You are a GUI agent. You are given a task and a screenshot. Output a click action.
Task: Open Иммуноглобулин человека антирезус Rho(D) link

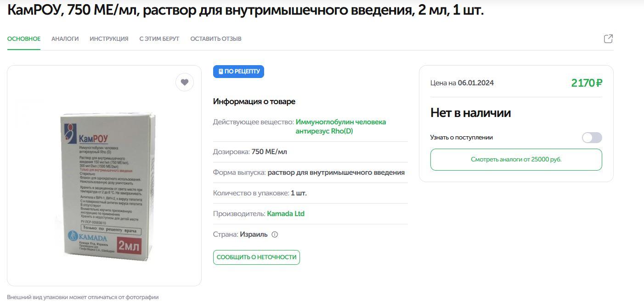(x=341, y=127)
